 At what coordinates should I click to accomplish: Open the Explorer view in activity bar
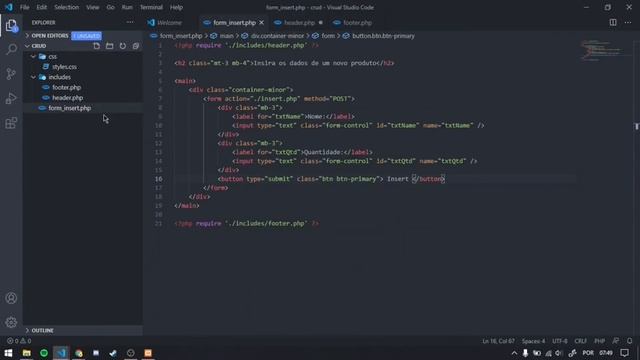(11, 26)
